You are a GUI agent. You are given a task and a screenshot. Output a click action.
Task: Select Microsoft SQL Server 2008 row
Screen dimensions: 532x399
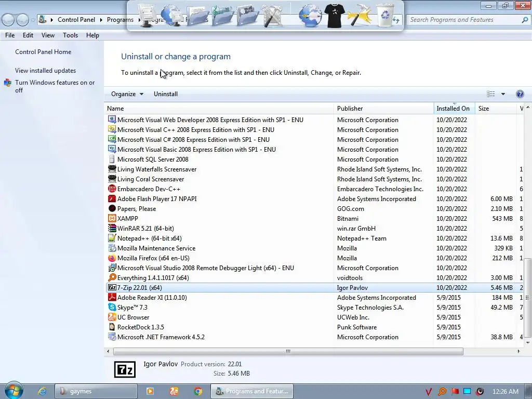coord(314,159)
